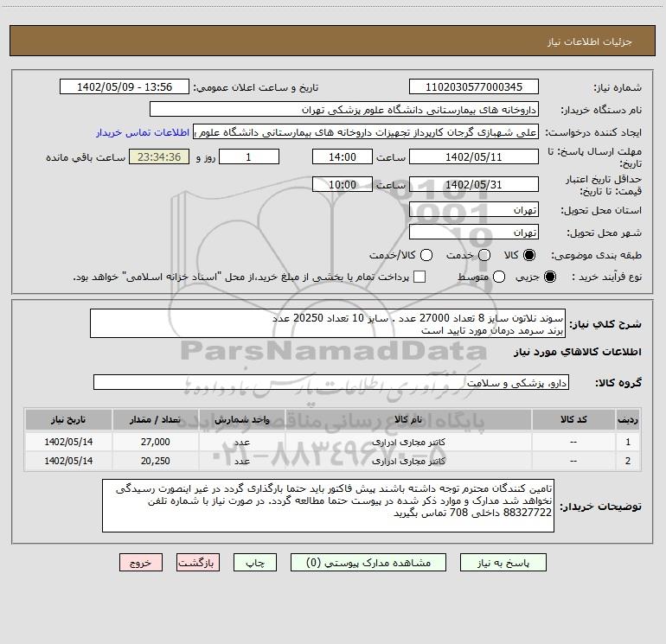Click the remaining time field 23:34:36

[x=159, y=156]
